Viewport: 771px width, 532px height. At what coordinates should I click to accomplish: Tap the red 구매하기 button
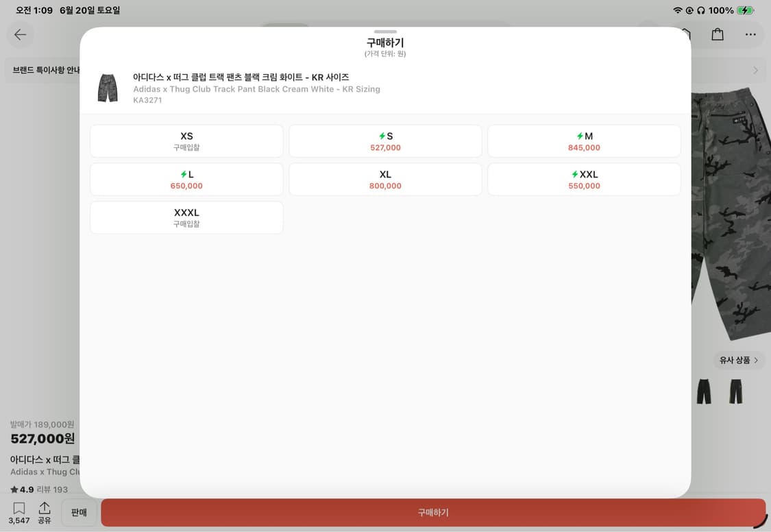coord(433,512)
